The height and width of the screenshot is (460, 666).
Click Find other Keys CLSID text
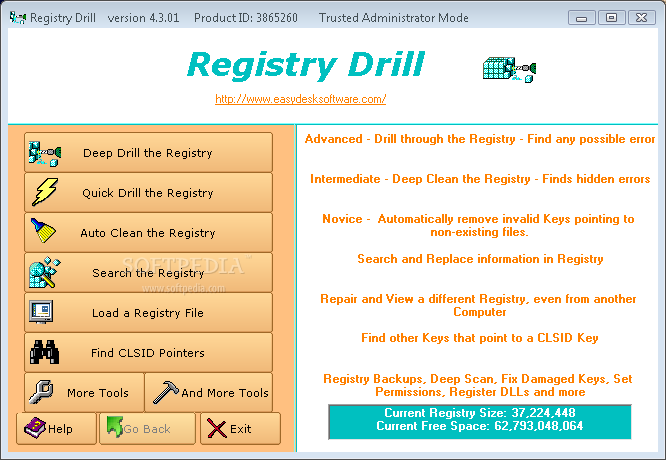tap(480, 338)
